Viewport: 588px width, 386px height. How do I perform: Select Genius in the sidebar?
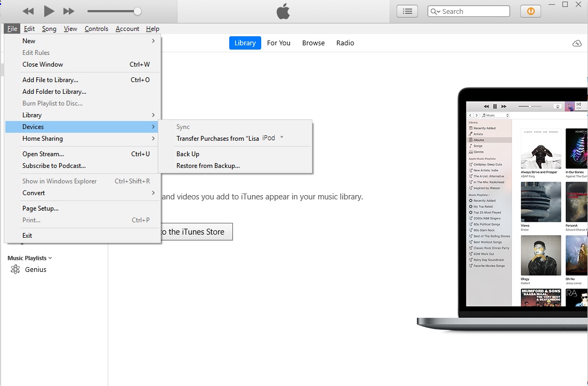(36, 269)
